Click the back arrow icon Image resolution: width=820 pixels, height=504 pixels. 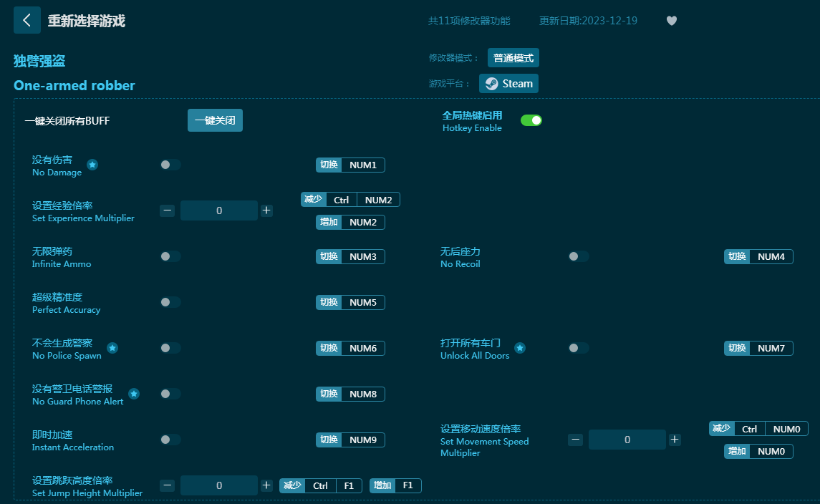click(27, 20)
